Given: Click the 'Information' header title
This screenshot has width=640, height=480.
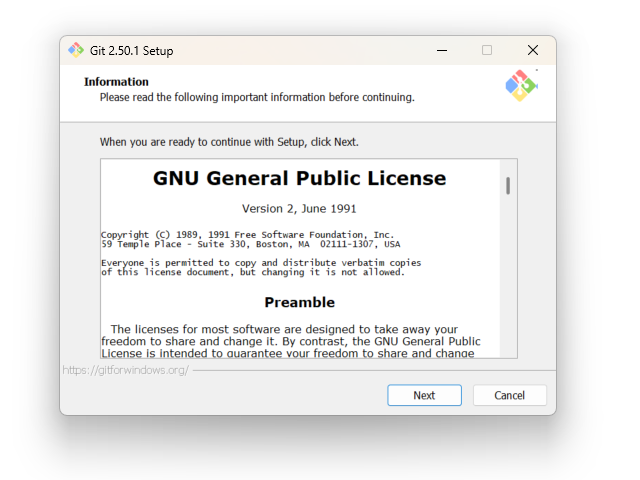Looking at the screenshot, I should coord(116,82).
